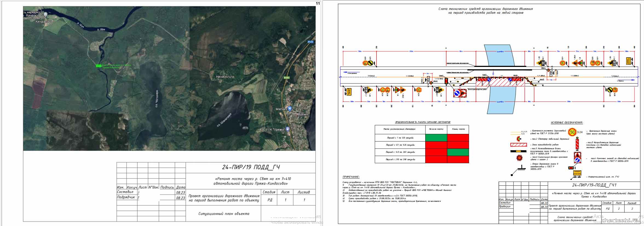Click the hatched work zone sample in the legend
This screenshot has width=644, height=226.
(518, 145)
